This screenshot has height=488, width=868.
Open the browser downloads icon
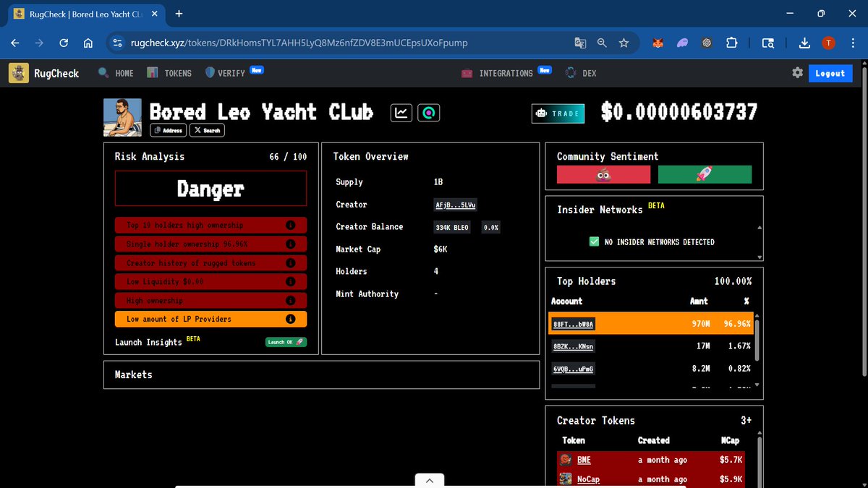[804, 43]
